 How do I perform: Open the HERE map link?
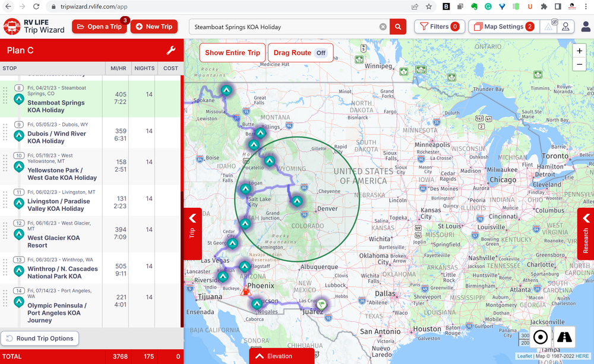(x=582, y=356)
